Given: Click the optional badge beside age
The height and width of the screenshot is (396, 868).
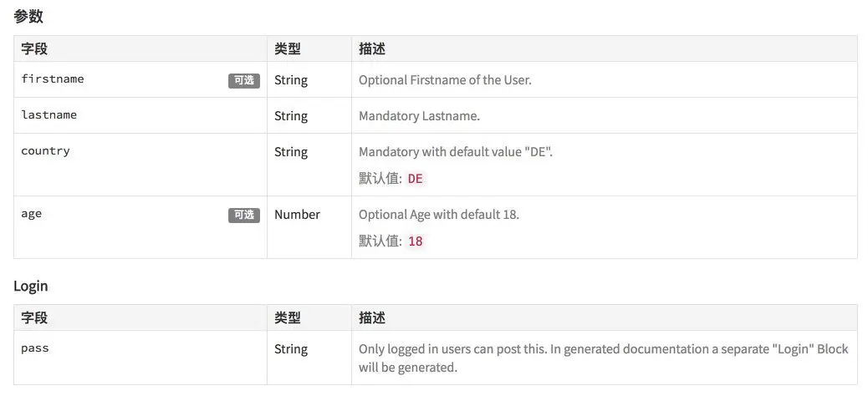Looking at the screenshot, I should [x=243, y=216].
